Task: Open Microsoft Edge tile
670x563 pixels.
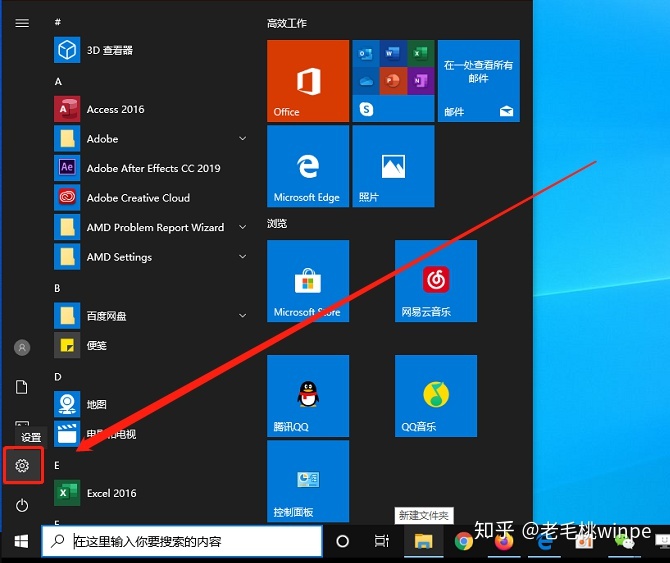Action: [308, 166]
